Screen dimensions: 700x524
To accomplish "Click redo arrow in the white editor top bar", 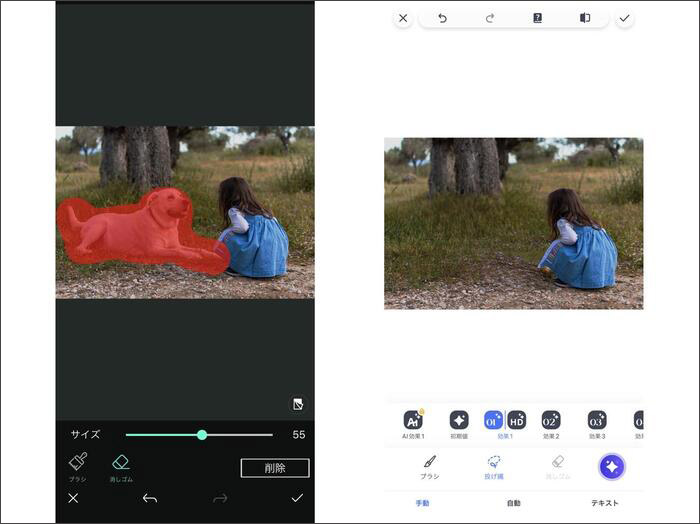I will 490,18.
